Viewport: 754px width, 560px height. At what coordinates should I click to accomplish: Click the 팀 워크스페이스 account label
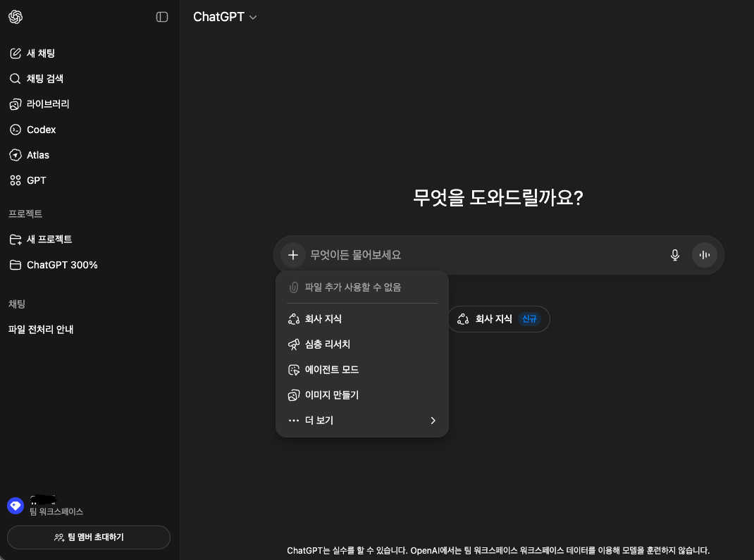pyautogui.click(x=56, y=512)
